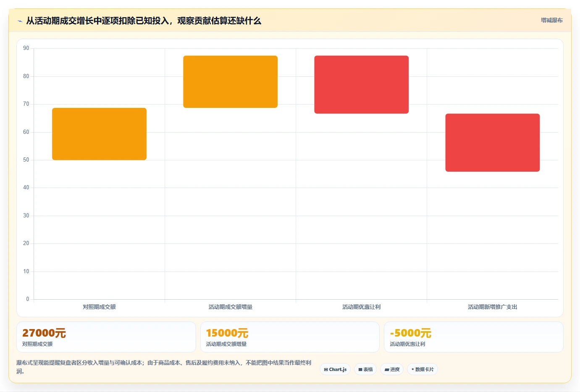Select the red 活动期优惠让利 bar
Screen dimensions: 580x392
point(361,85)
